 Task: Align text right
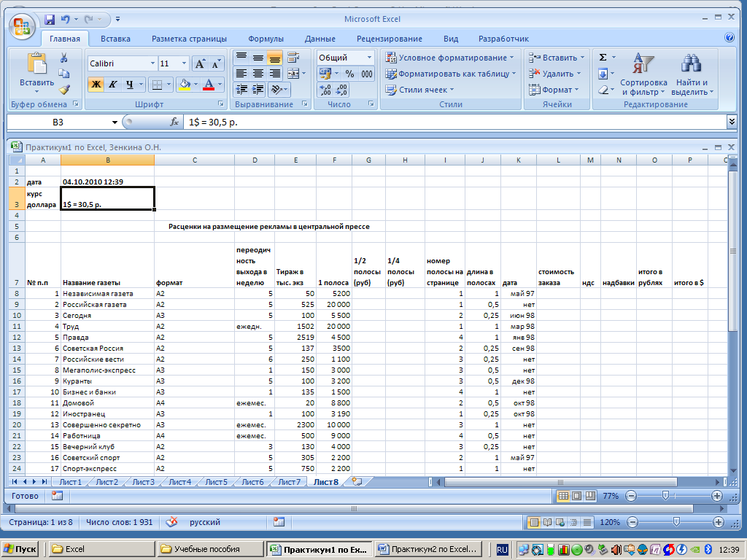(x=275, y=74)
